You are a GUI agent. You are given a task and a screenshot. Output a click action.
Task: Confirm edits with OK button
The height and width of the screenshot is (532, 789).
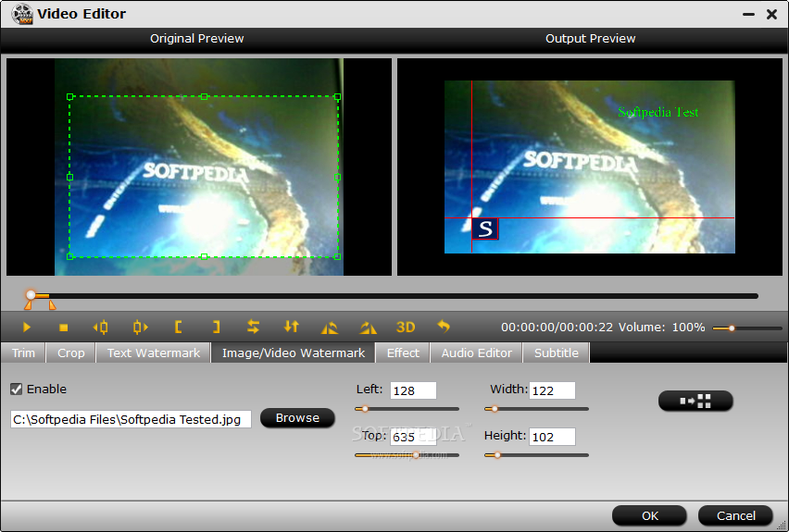[x=649, y=516]
